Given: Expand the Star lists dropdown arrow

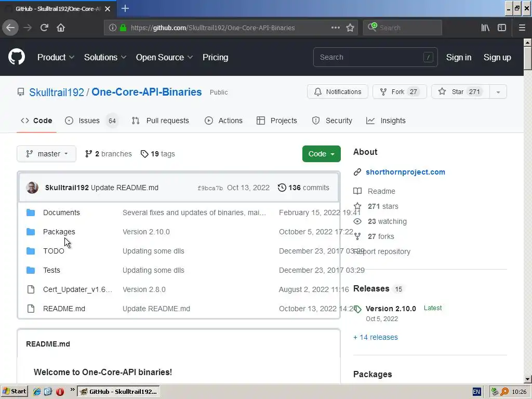Looking at the screenshot, I should point(498,91).
